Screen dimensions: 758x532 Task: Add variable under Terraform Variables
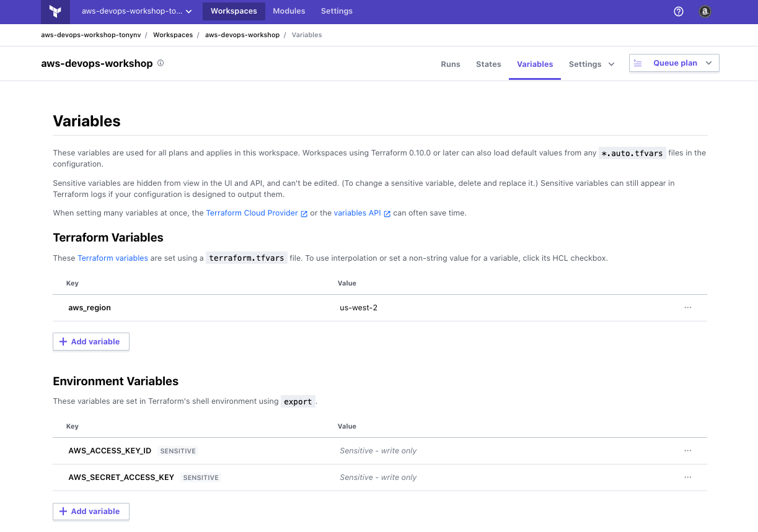pyautogui.click(x=91, y=341)
